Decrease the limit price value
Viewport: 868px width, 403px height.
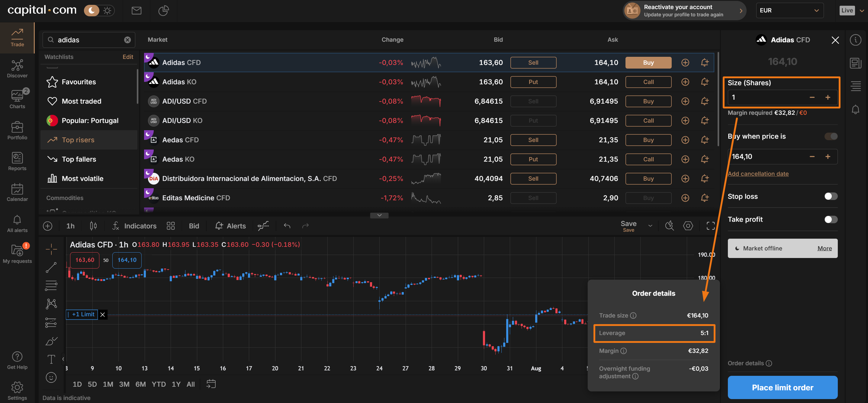click(812, 157)
